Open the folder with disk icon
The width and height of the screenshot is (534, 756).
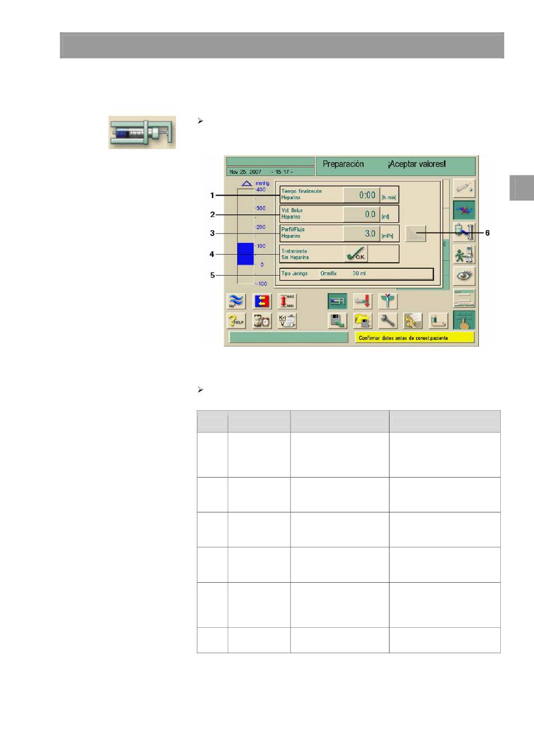tap(363, 321)
